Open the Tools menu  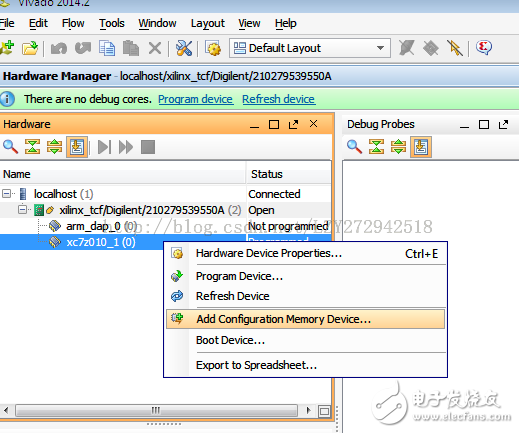(112, 23)
